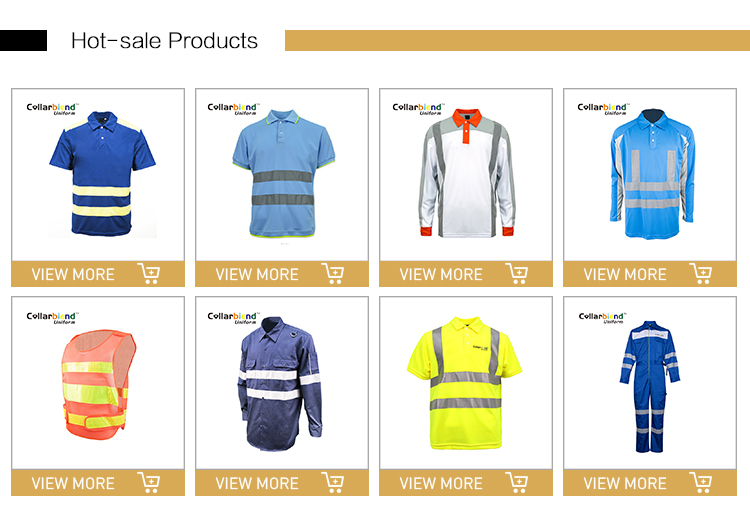This screenshot has width=750, height=526.
Task: View more for navy reflective work shirt
Action: [257, 483]
